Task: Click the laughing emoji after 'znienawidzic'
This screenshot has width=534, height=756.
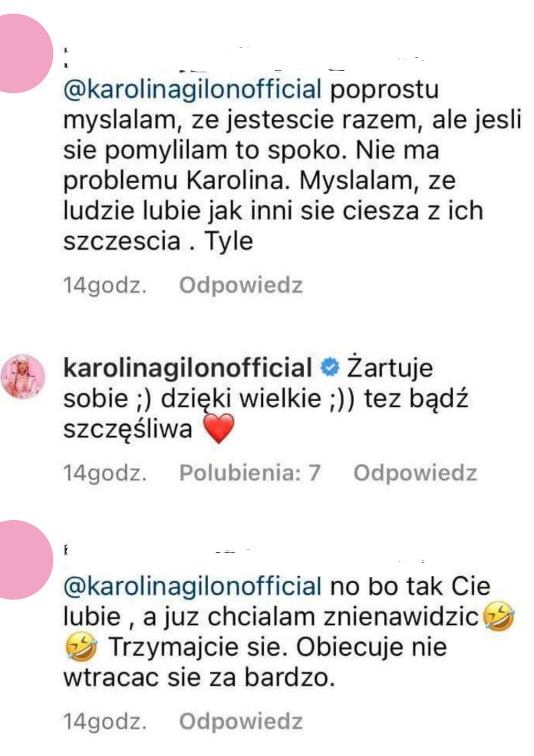Action: (x=498, y=616)
